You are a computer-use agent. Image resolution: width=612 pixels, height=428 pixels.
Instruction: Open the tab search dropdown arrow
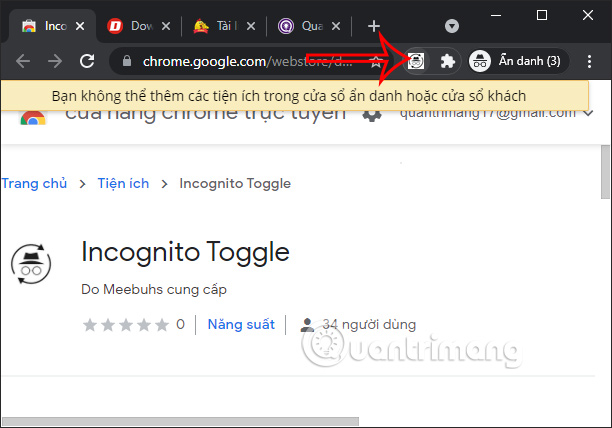click(x=452, y=26)
